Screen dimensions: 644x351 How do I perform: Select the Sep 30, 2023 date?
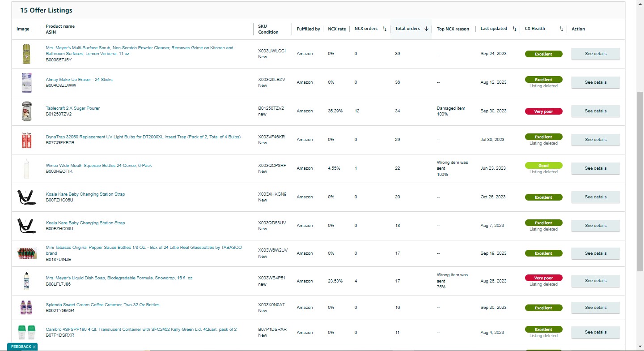point(493,111)
